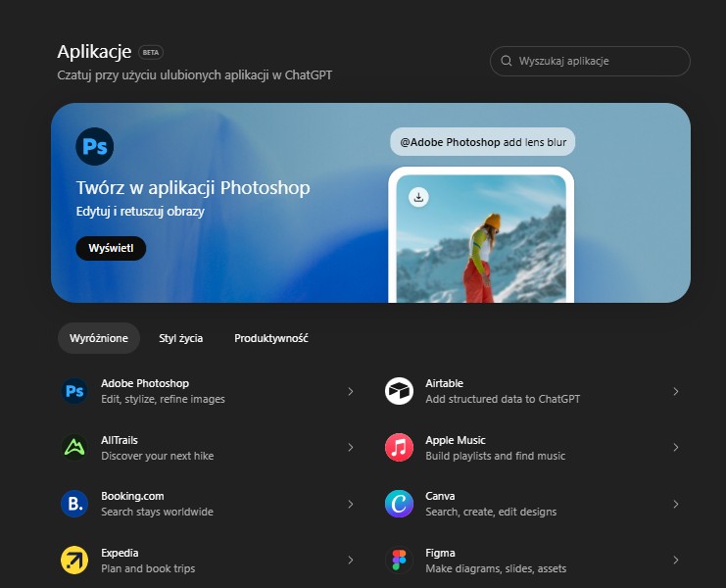726x588 pixels.
Task: Click the 'Make diagrams, slides, assets' description
Action: 496,568
